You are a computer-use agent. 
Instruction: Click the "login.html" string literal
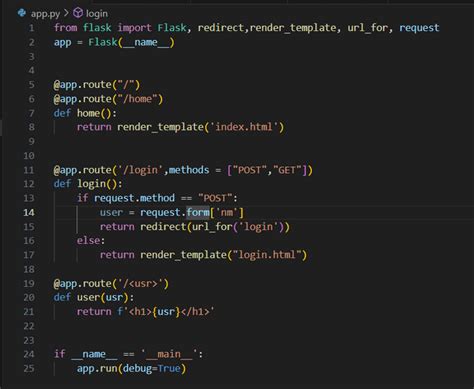pos(267,255)
